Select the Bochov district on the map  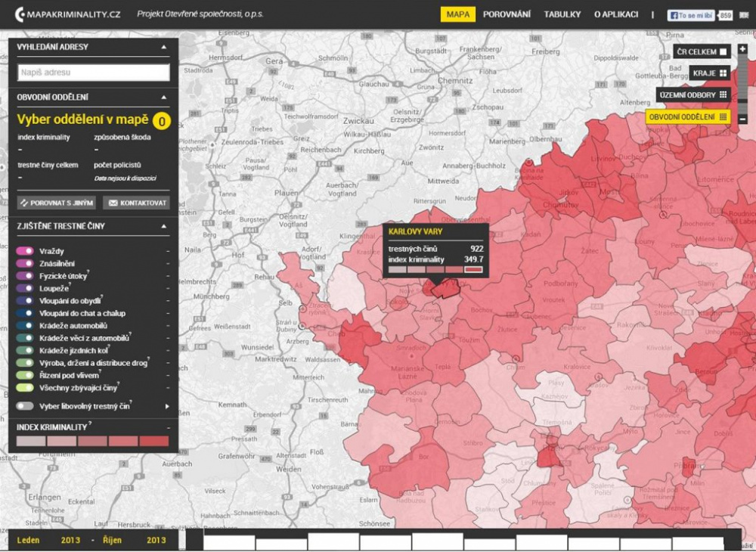click(x=481, y=309)
